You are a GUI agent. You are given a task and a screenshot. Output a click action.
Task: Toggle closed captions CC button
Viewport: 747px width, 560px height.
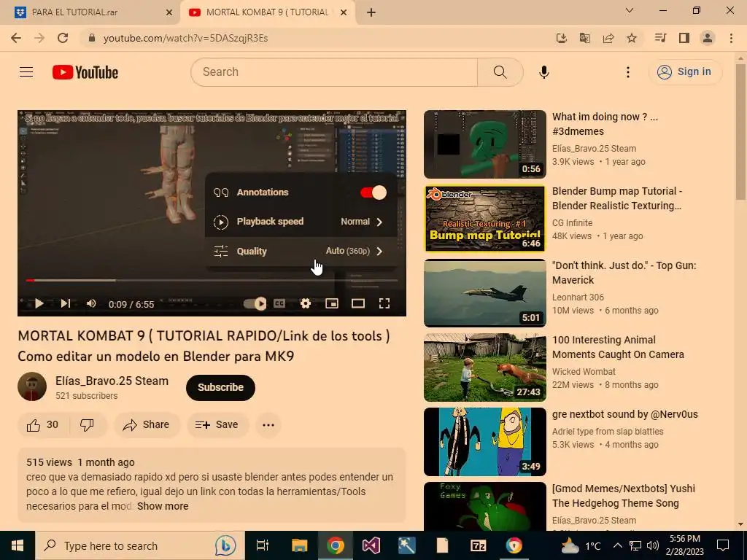pyautogui.click(x=279, y=303)
